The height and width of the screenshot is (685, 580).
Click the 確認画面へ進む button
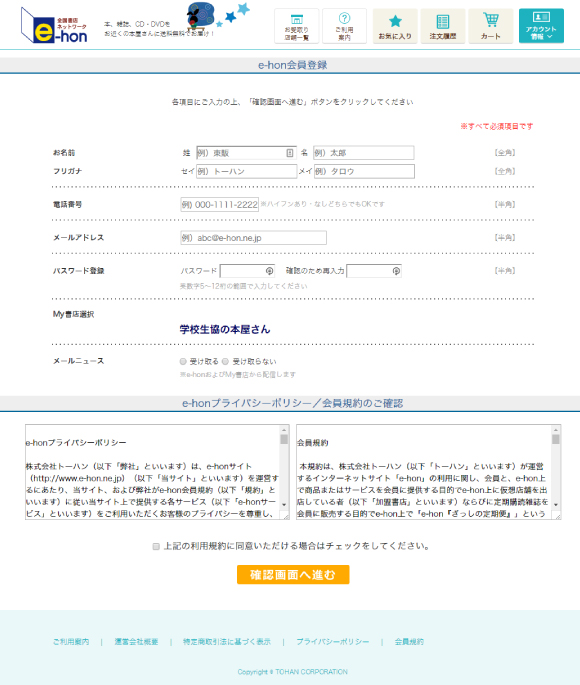[x=293, y=574]
